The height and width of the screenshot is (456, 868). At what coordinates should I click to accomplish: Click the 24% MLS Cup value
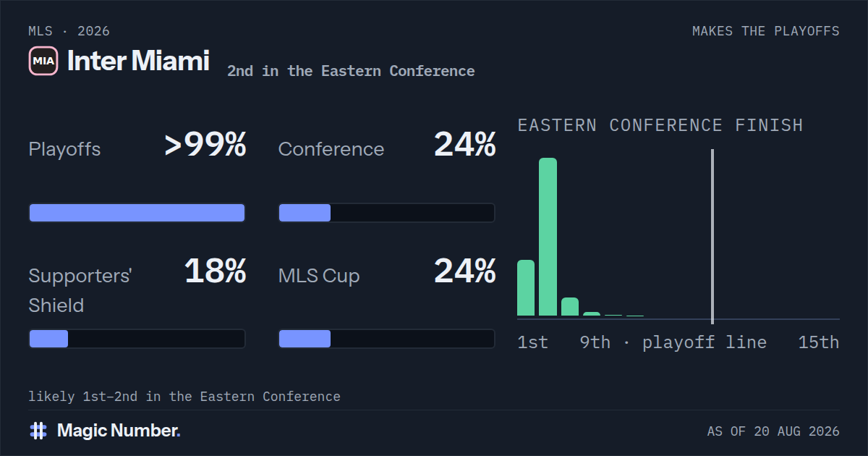click(x=465, y=271)
